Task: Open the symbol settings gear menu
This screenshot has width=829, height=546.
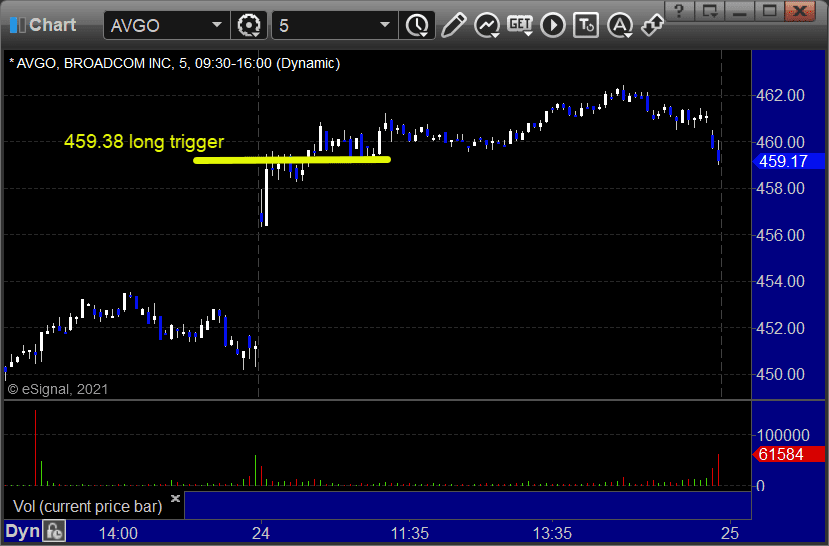Action: [x=248, y=25]
